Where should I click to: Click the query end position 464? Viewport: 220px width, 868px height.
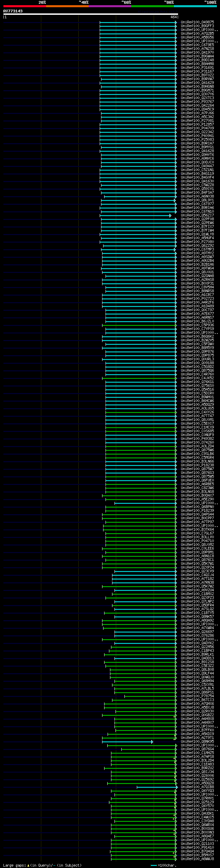pyautogui.click(x=173, y=17)
